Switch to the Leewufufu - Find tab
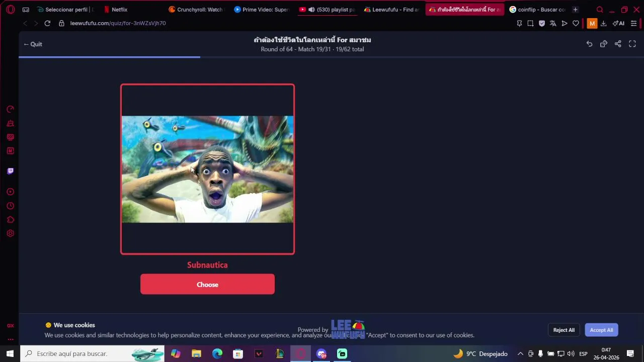 pyautogui.click(x=391, y=10)
